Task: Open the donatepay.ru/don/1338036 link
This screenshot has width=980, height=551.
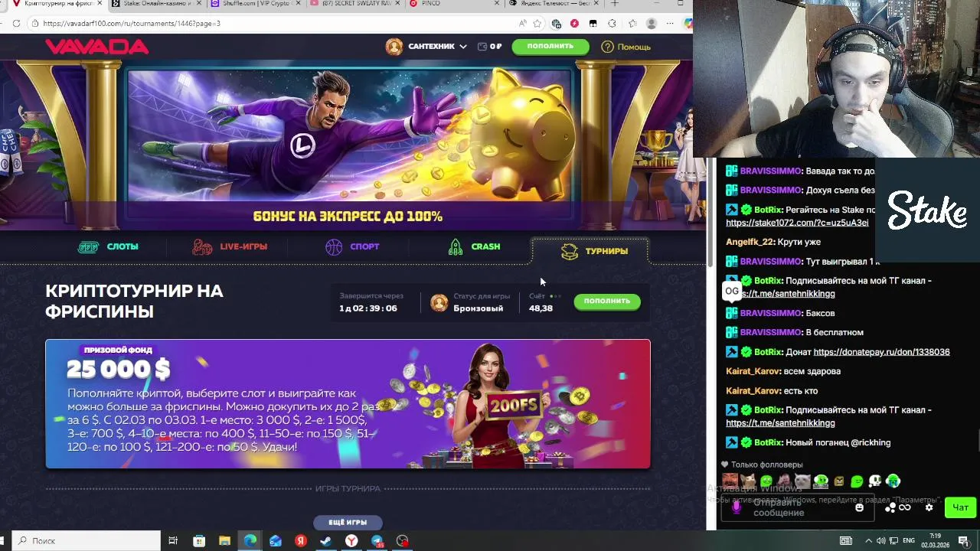Action: 881,352
